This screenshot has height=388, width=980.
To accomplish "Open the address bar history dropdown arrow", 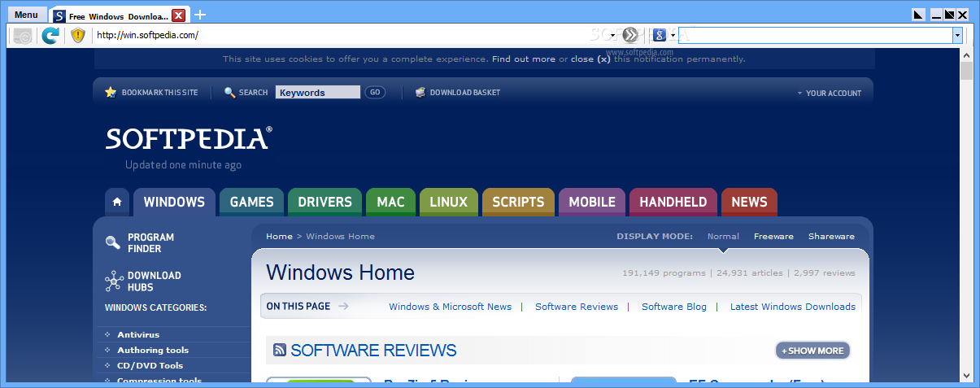I will coord(612,35).
